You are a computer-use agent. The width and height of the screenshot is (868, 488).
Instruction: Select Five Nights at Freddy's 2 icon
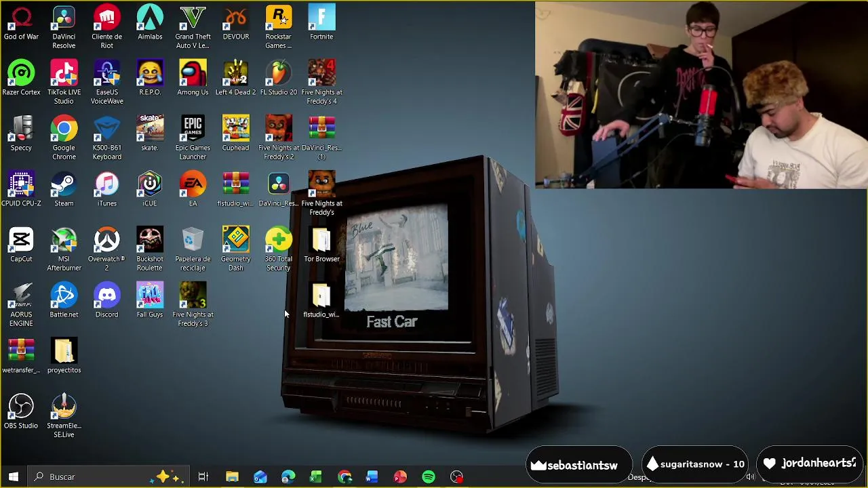tap(279, 138)
